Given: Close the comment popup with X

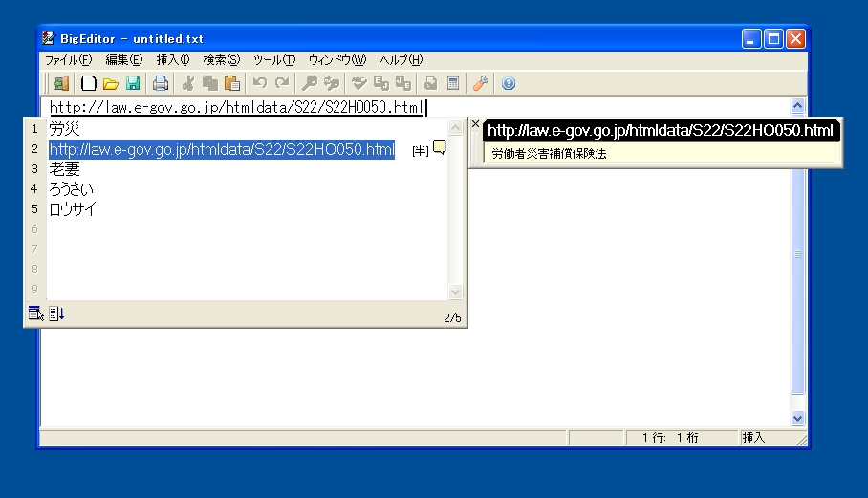Looking at the screenshot, I should pos(475,124).
